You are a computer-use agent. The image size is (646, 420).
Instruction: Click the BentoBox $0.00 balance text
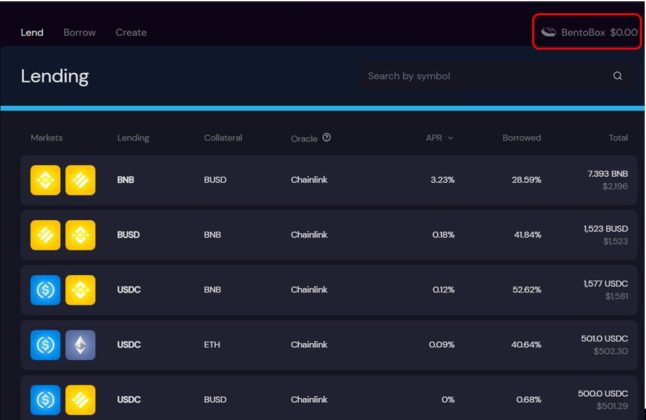click(599, 33)
